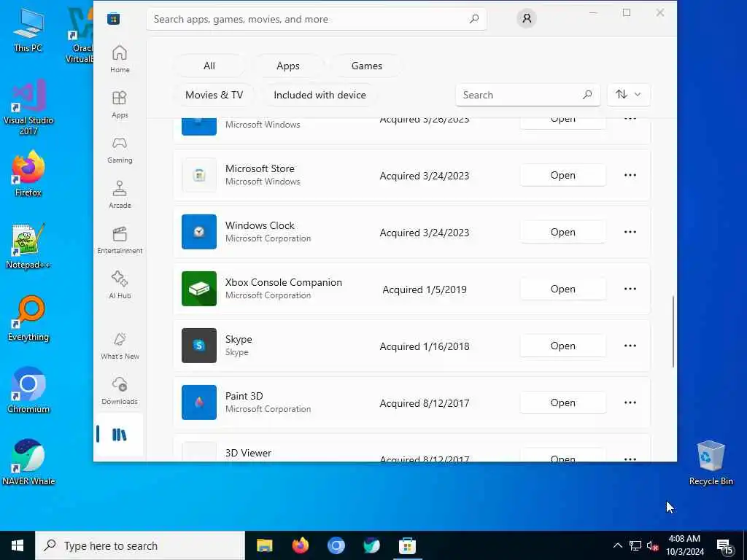This screenshot has height=560, width=747.
Task: Open Arcade section in sidebar
Action: coord(120,195)
